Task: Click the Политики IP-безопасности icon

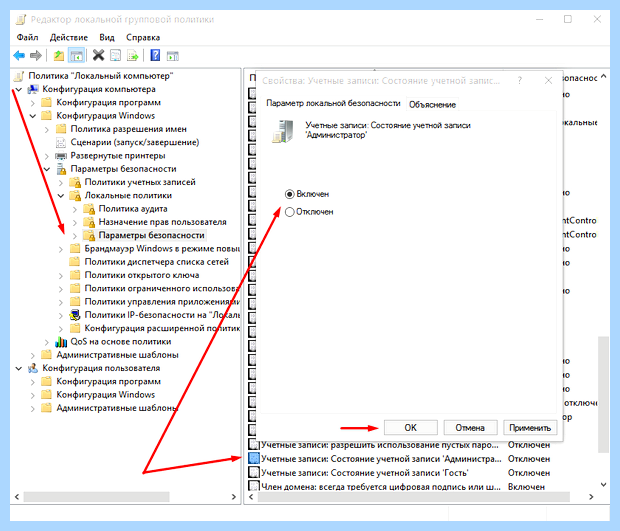Action: (75, 315)
